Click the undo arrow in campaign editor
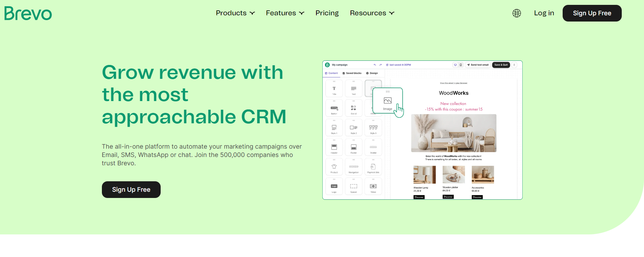Image resolution: width=644 pixels, height=257 pixels. 375,65
